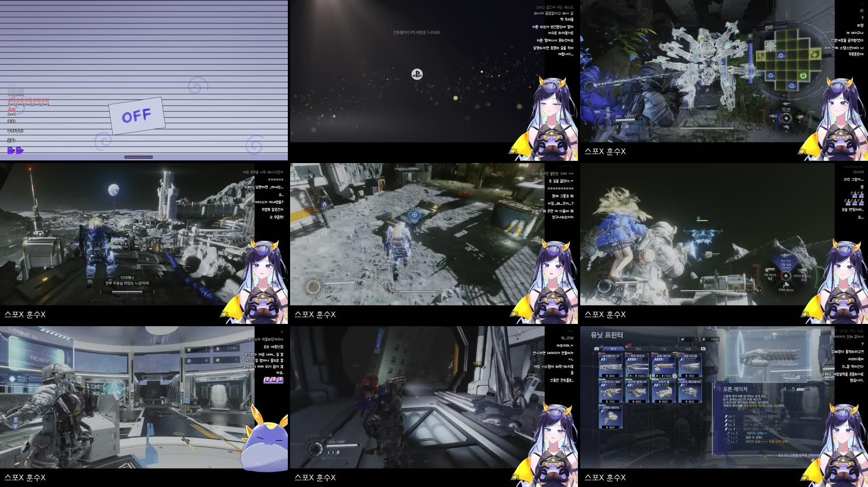Click the blue waypoint marker on lunar ground

[x=415, y=215]
